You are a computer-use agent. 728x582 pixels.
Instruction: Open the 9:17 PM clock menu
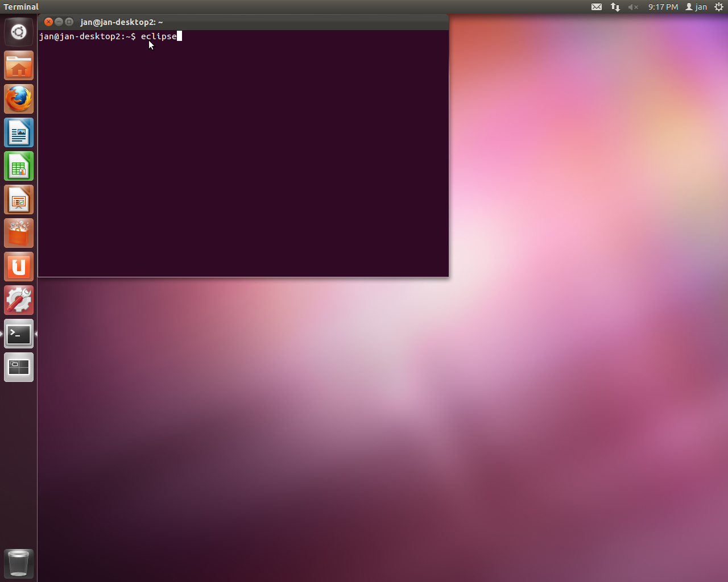coord(663,7)
